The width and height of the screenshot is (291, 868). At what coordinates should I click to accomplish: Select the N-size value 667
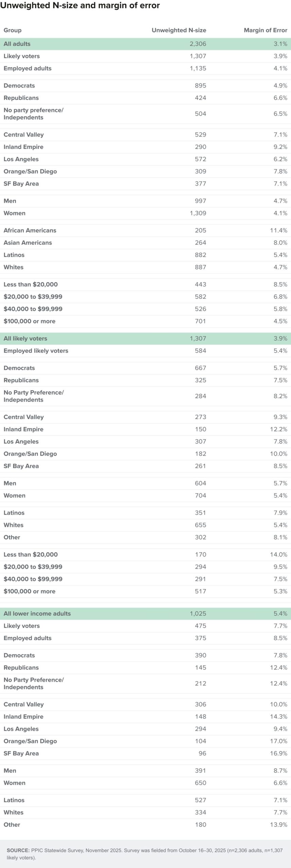click(200, 368)
